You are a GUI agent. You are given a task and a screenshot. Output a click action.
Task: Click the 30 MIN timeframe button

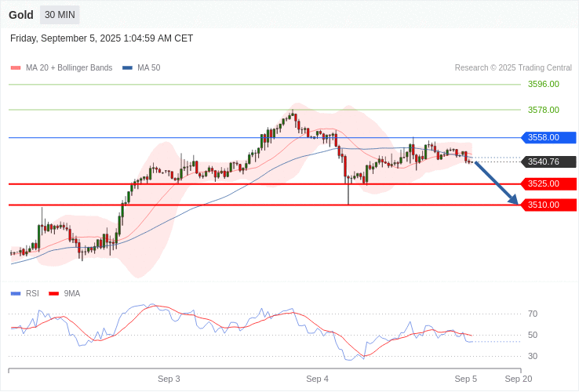point(60,15)
